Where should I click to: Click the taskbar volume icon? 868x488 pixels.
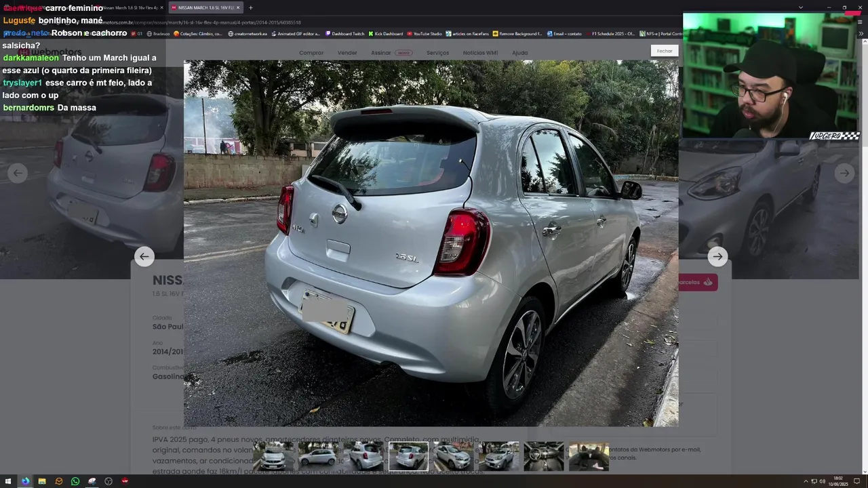822,481
